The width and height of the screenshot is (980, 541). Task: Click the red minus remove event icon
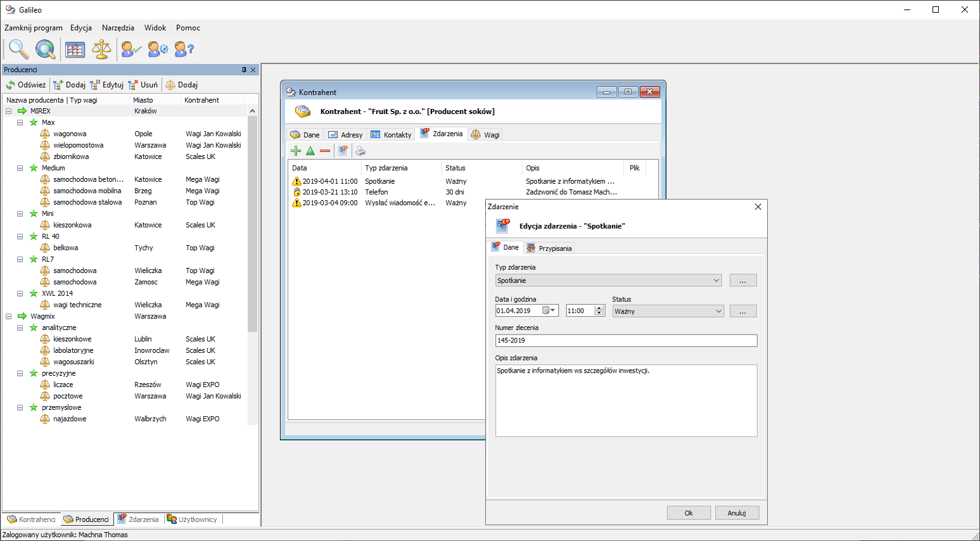point(325,151)
